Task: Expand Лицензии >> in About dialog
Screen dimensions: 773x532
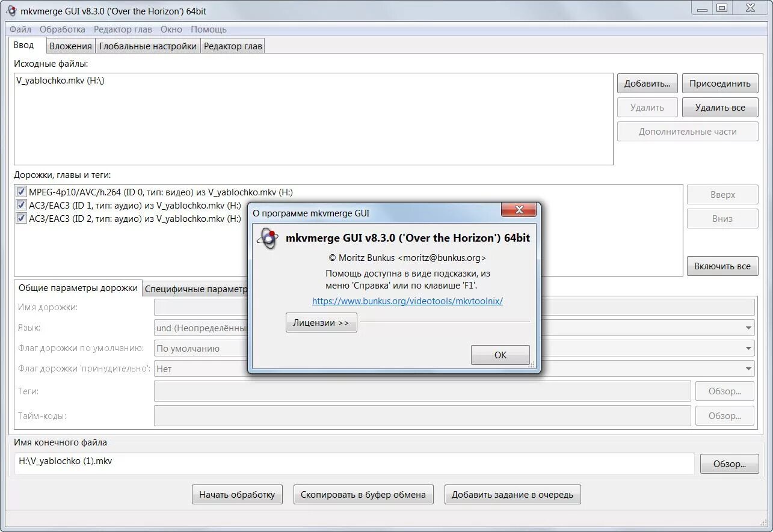Action: click(321, 323)
